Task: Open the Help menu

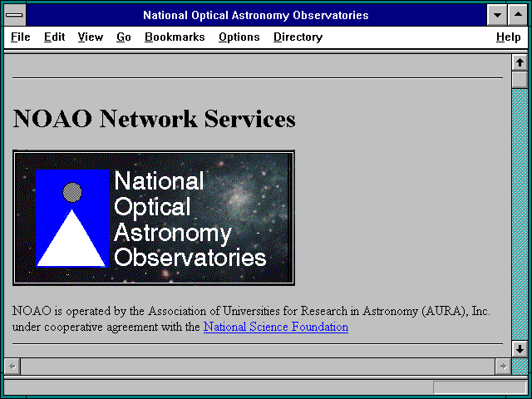Action: pyautogui.click(x=508, y=37)
